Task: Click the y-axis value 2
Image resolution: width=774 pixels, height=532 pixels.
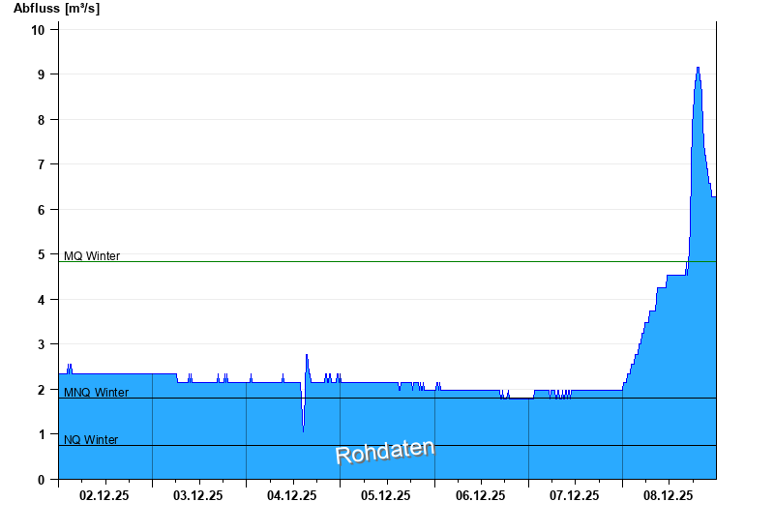Action: (42, 390)
